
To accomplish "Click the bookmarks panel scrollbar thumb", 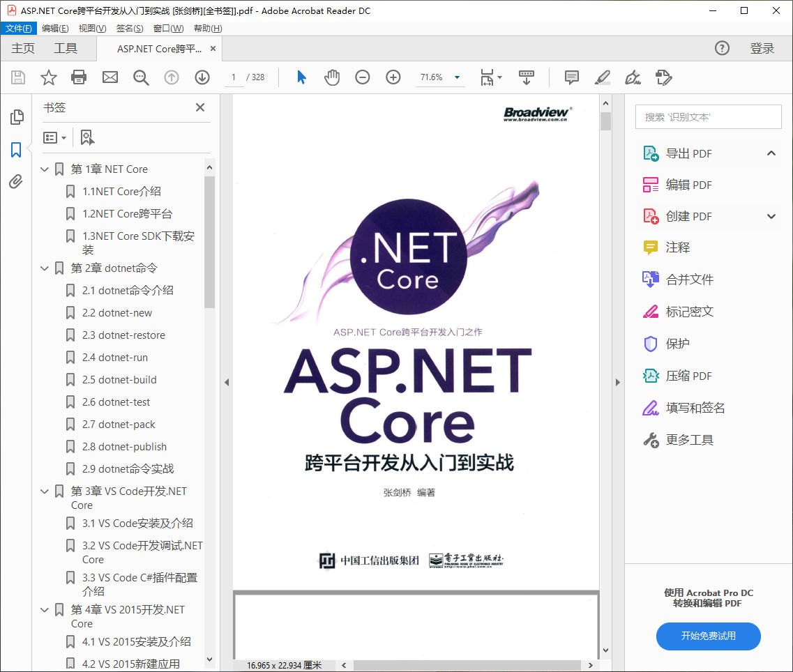I will pyautogui.click(x=209, y=242).
